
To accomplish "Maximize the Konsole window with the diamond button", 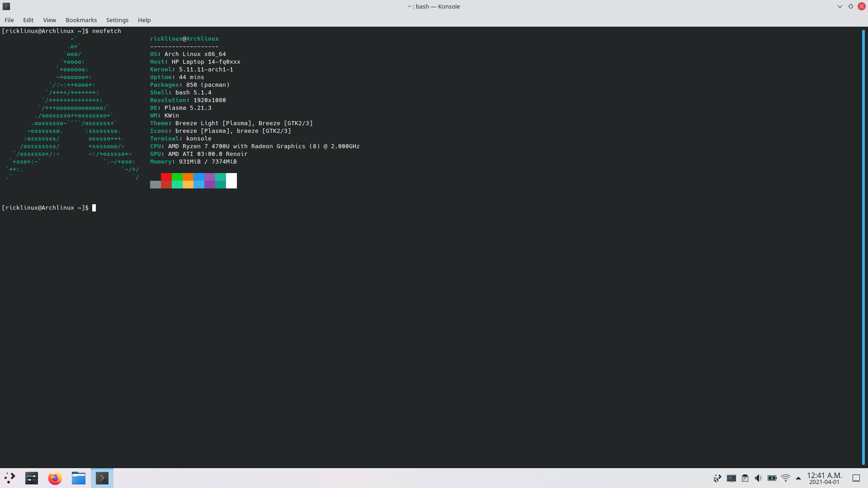I will [x=851, y=6].
